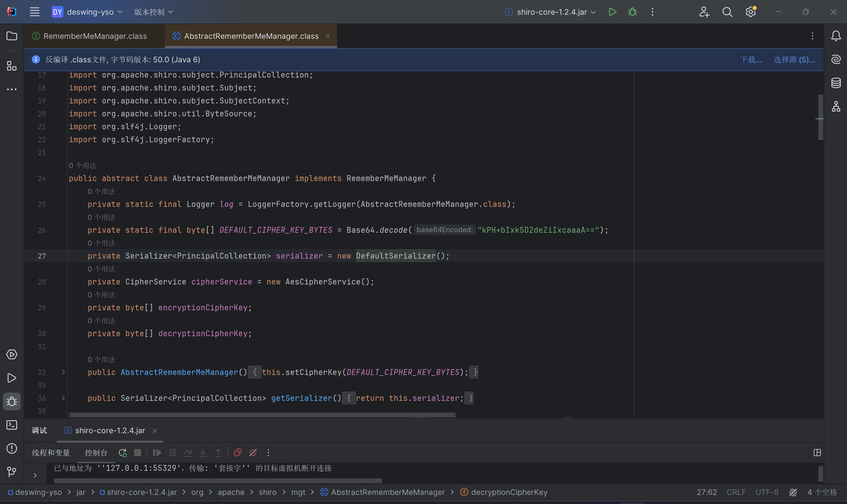Toggle mute breakpoints in debug toolbar
Screen dimensions: 847x504
[253, 453]
